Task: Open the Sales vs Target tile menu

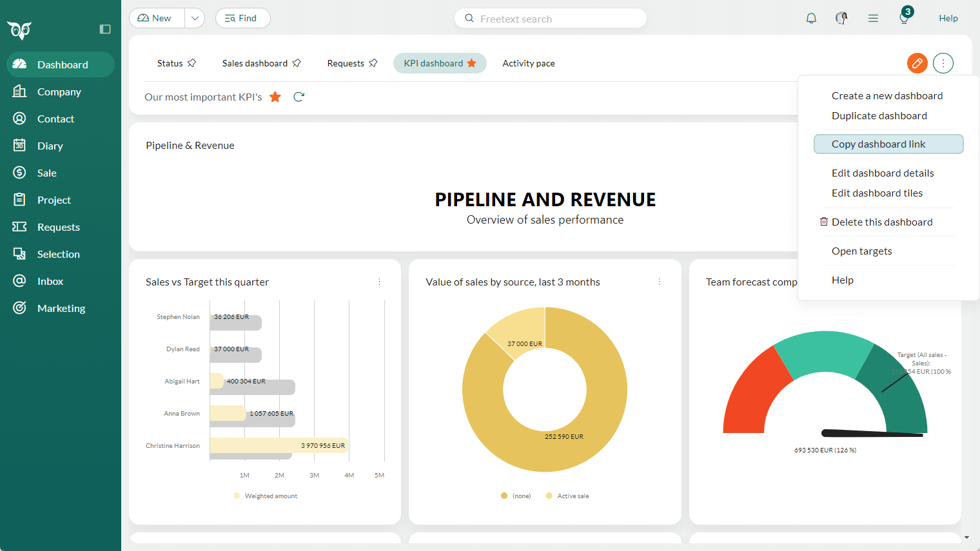Action: point(379,282)
